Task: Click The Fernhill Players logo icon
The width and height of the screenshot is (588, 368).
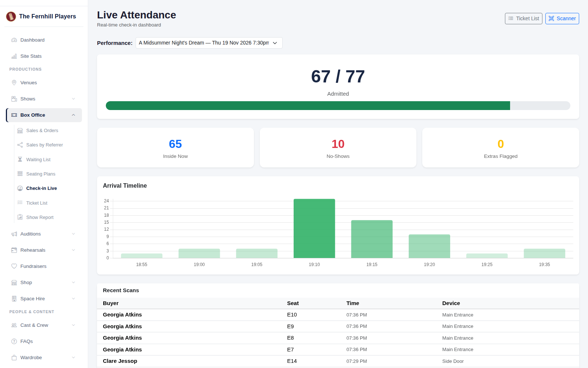Action: pos(11,16)
